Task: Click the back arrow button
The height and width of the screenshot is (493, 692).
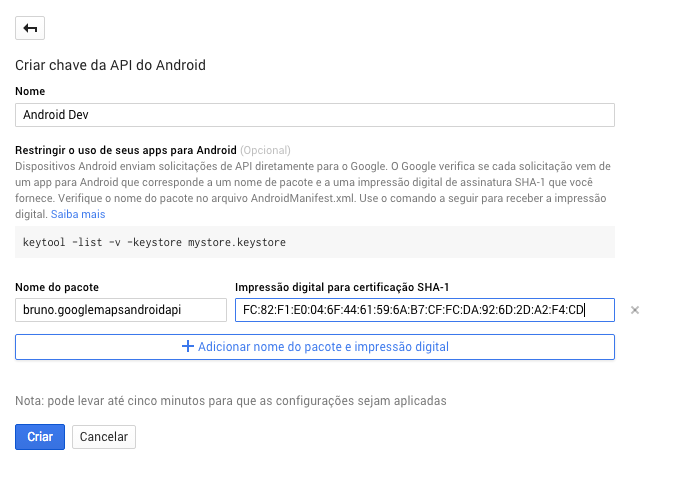Action: (x=30, y=28)
